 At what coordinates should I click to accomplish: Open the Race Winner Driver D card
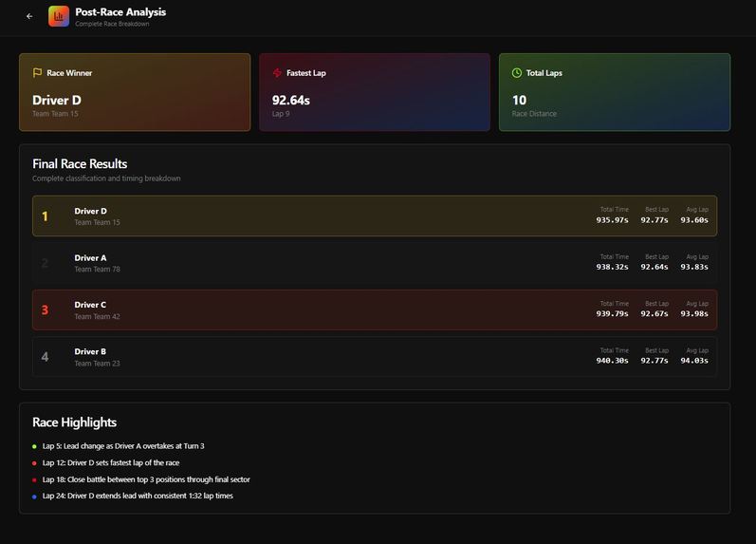[135, 92]
